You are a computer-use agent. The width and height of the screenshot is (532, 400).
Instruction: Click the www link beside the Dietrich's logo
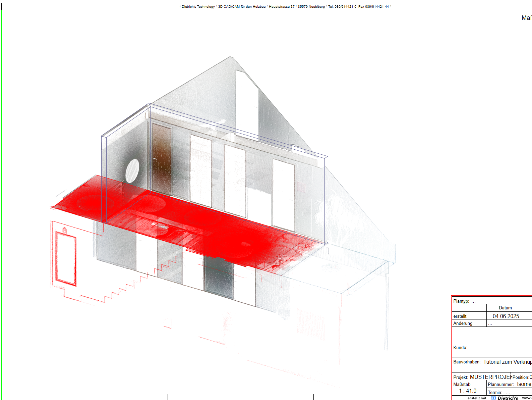(527, 398)
